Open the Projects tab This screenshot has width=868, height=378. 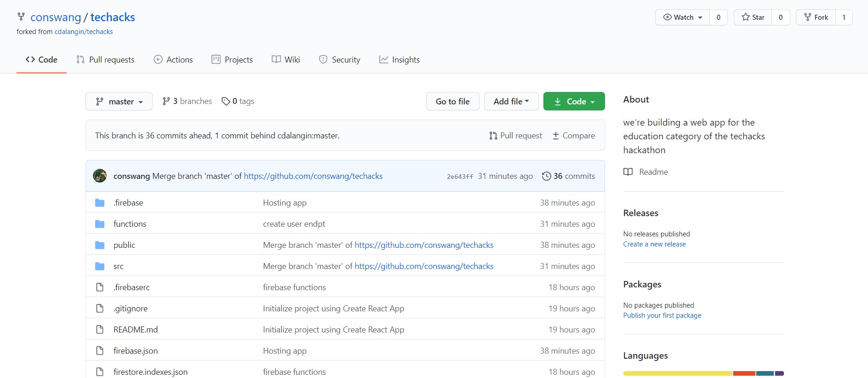[x=232, y=59]
